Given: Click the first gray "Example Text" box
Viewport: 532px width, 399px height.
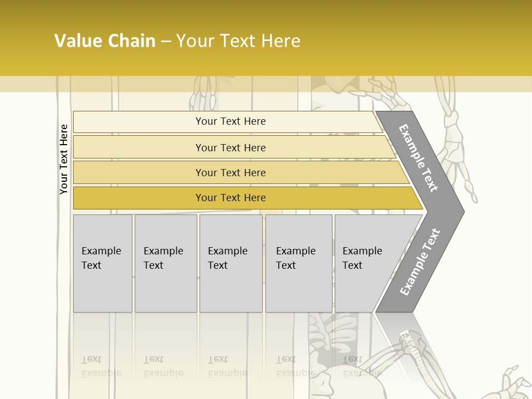Looking at the screenshot, I should [103, 263].
